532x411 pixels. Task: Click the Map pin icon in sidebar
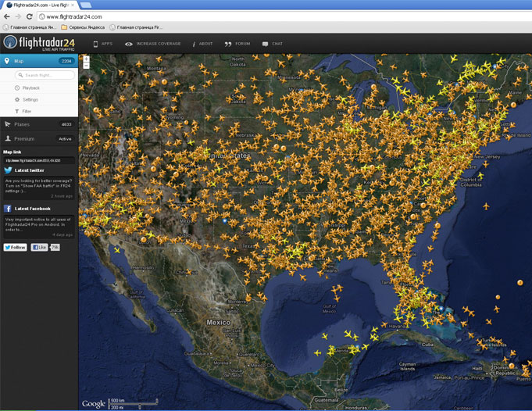(7, 61)
